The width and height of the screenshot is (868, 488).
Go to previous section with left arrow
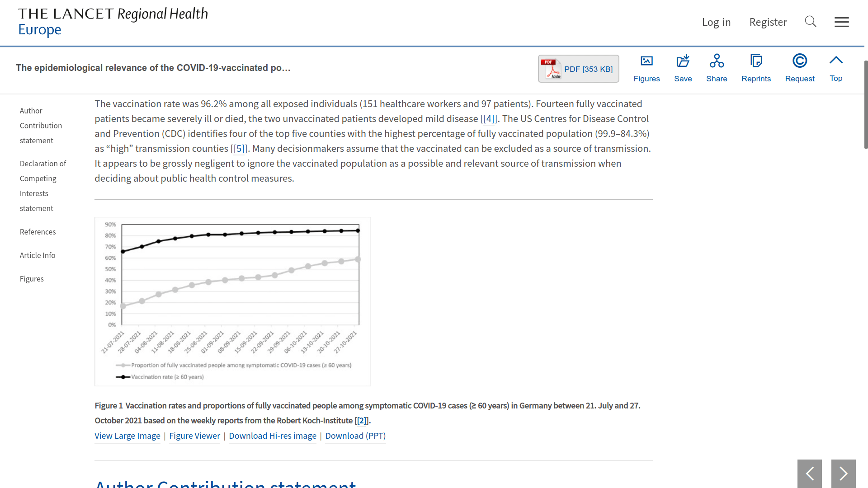click(810, 474)
